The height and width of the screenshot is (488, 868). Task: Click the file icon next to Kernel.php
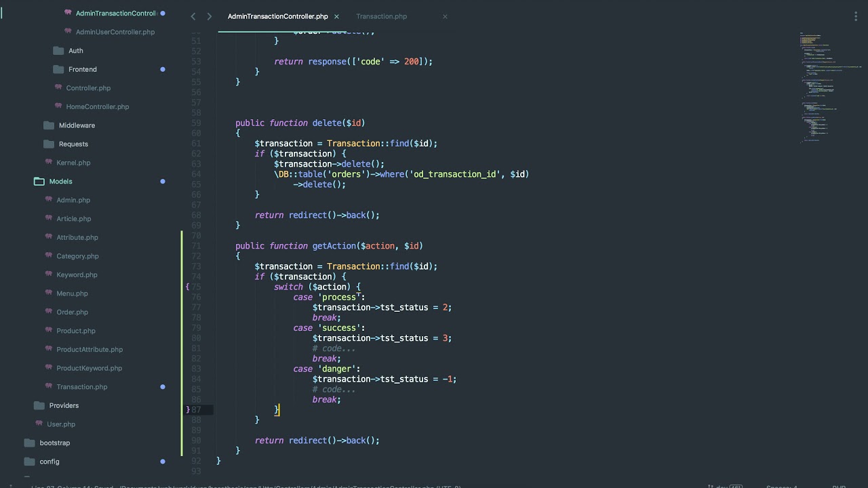[50, 162]
